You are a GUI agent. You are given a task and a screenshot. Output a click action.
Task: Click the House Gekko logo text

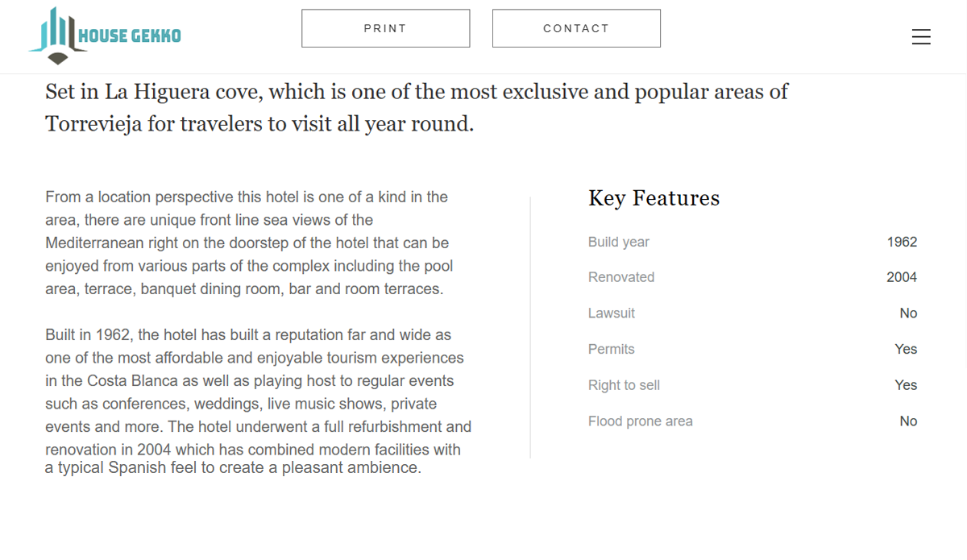[x=130, y=35]
